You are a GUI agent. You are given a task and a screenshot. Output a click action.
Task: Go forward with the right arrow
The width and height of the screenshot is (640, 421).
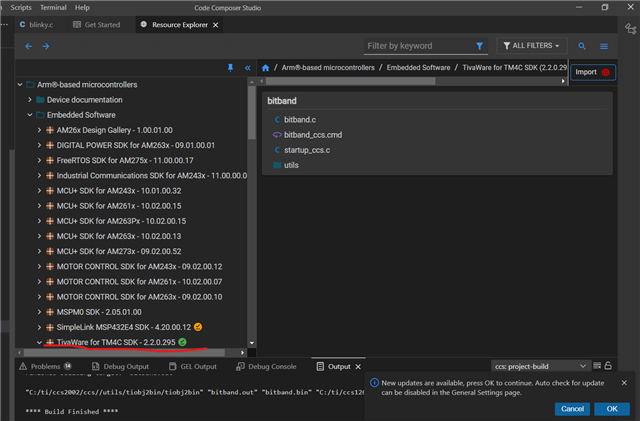(46, 46)
